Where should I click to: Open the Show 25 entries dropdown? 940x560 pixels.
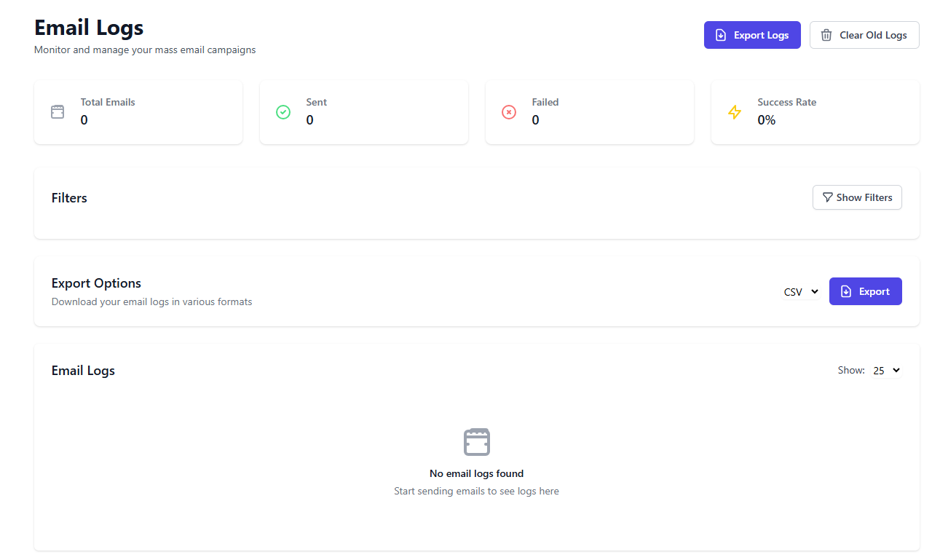coord(887,370)
